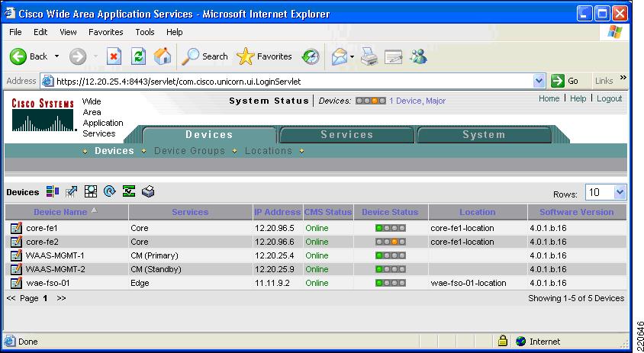Viewport: 644px width, 353px height.
Task: Sort by Services column header
Action: tap(190, 212)
